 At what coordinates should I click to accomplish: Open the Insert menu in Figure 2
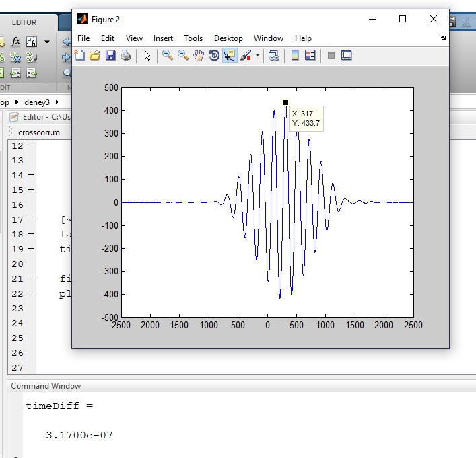coord(163,38)
